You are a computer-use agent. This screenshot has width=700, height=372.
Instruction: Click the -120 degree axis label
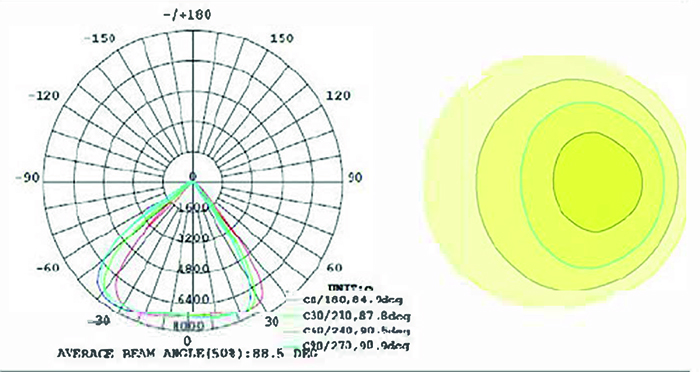(44, 96)
